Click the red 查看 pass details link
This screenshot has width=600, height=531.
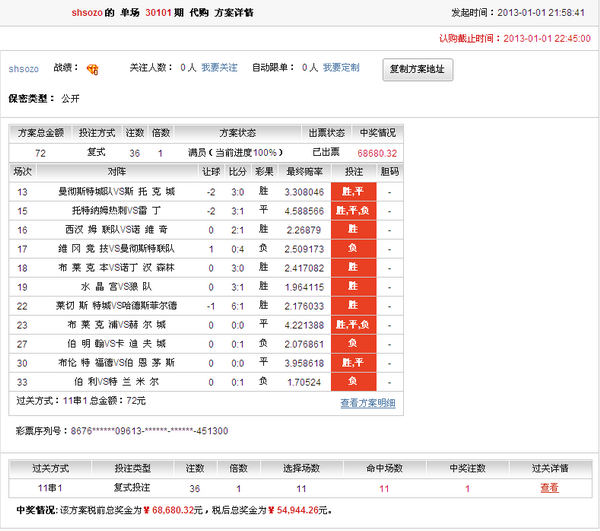coord(549,488)
